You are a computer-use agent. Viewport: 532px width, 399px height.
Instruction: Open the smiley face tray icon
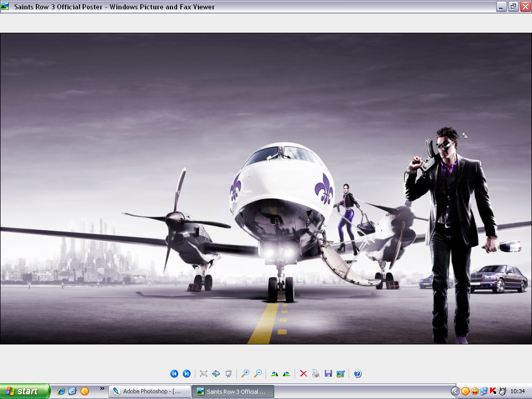(475, 392)
